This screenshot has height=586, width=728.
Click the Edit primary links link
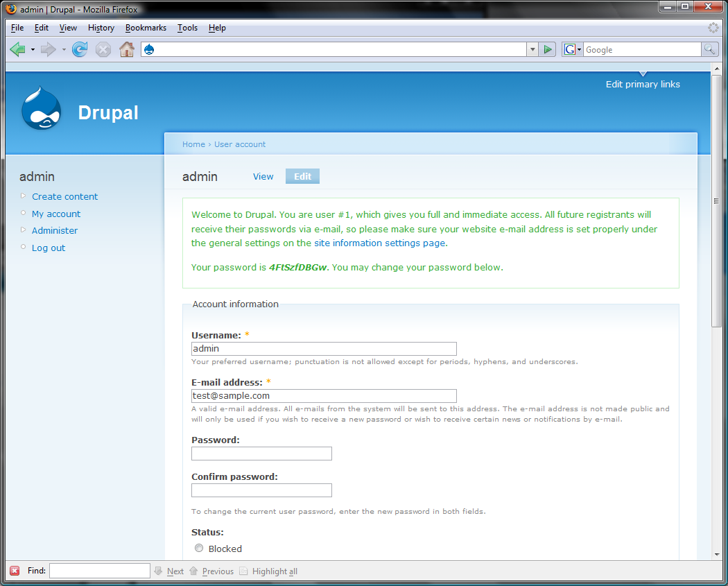[643, 84]
